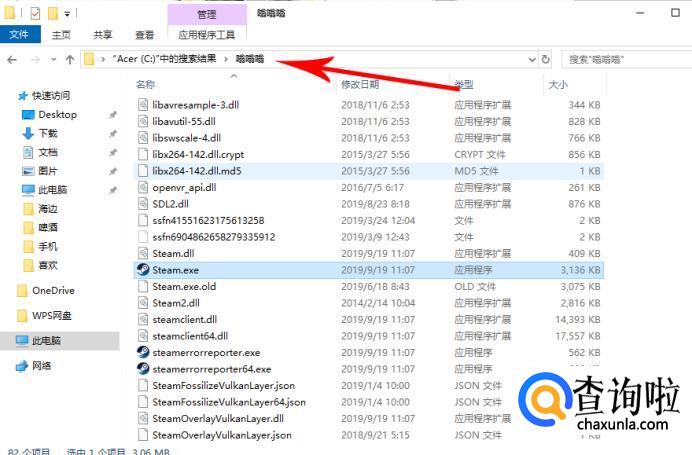Select file name ssfn6904862658279335912
The image size is (692, 455).
[x=214, y=237]
